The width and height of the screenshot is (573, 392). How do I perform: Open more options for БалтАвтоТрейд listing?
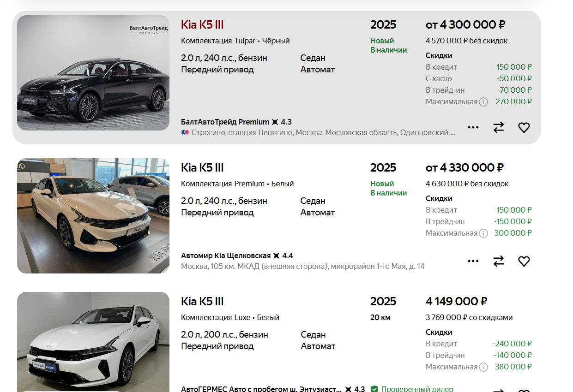pyautogui.click(x=473, y=128)
